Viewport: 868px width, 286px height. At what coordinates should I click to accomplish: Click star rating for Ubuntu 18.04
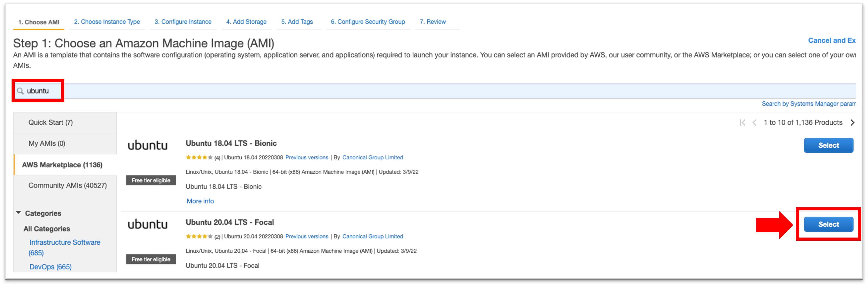[x=199, y=157]
